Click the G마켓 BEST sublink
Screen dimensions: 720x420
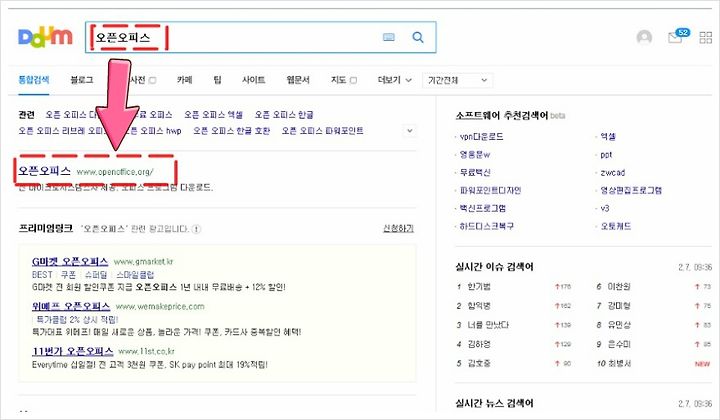point(42,274)
